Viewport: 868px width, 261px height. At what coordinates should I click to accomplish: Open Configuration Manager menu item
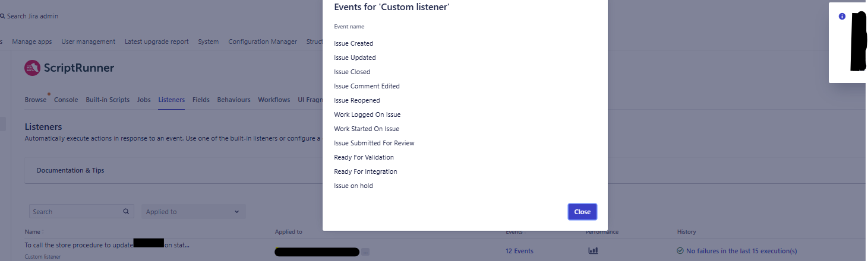pos(263,42)
